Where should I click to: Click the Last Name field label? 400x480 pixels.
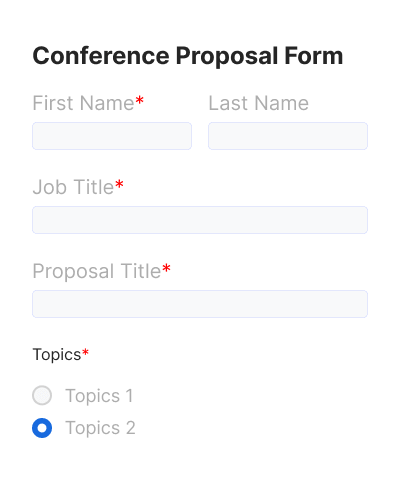pos(259,103)
